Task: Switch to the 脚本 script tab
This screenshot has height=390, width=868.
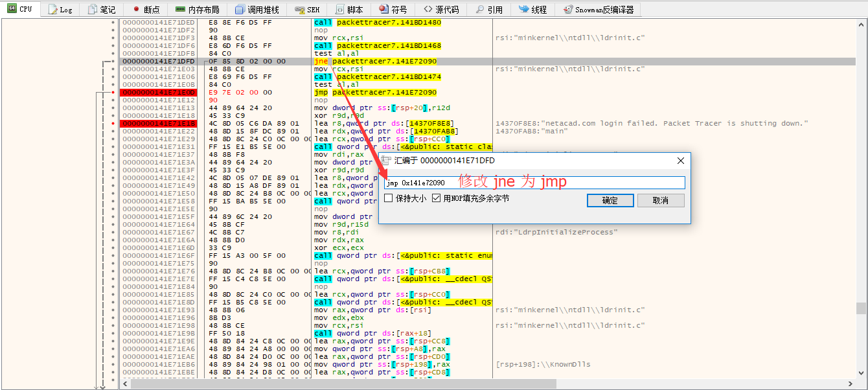Action: tap(349, 10)
